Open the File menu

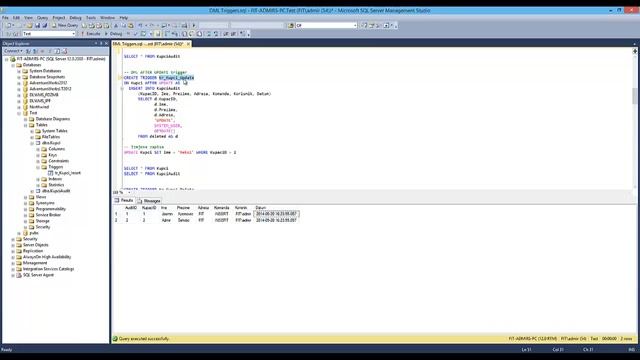[5, 18]
